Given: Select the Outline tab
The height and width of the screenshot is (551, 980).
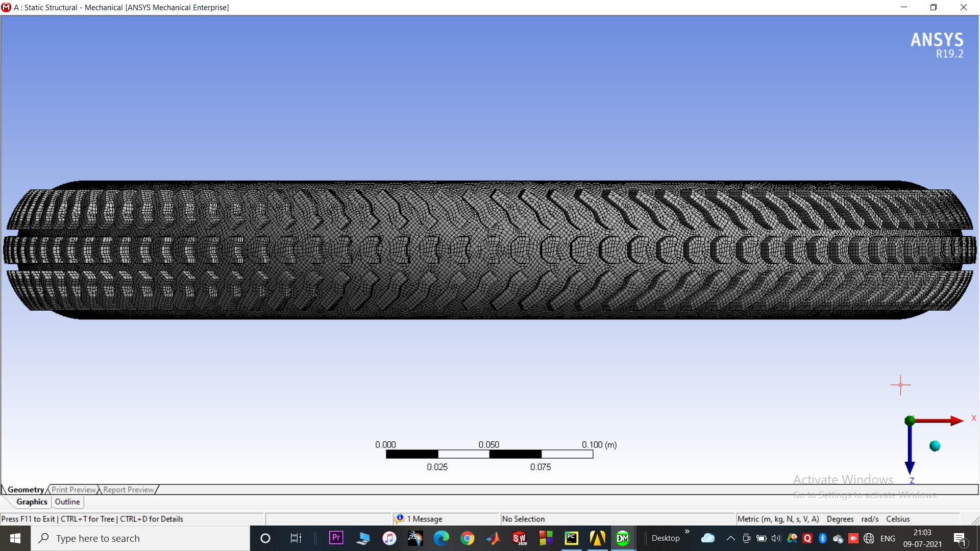Looking at the screenshot, I should pyautogui.click(x=67, y=502).
